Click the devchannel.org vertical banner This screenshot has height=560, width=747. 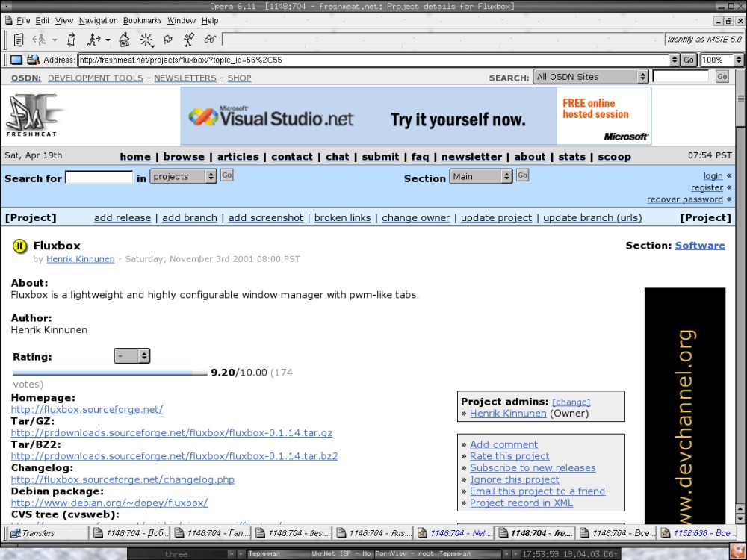click(x=684, y=405)
